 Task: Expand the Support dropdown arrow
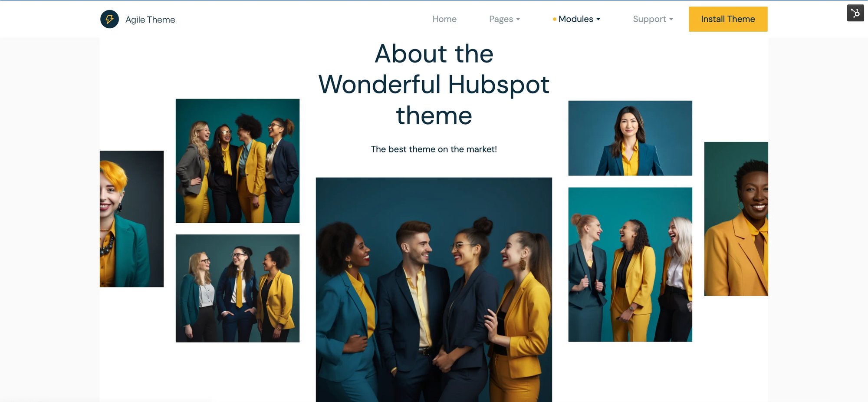(671, 19)
